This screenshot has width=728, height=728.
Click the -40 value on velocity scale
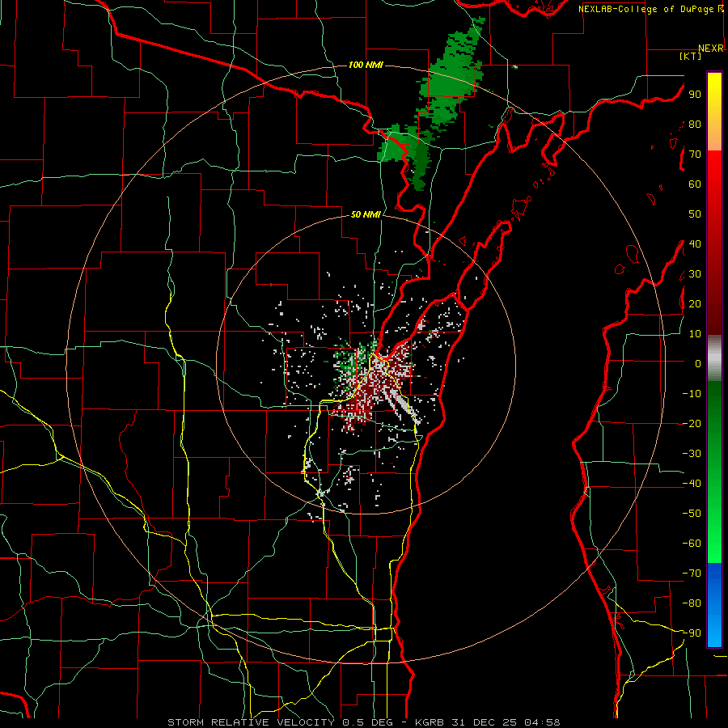[692, 484]
